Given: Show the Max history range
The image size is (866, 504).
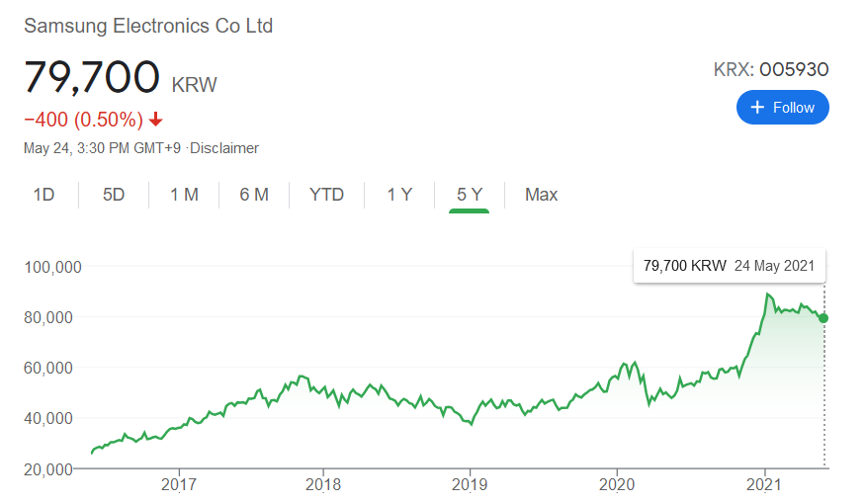Looking at the screenshot, I should point(542,195).
